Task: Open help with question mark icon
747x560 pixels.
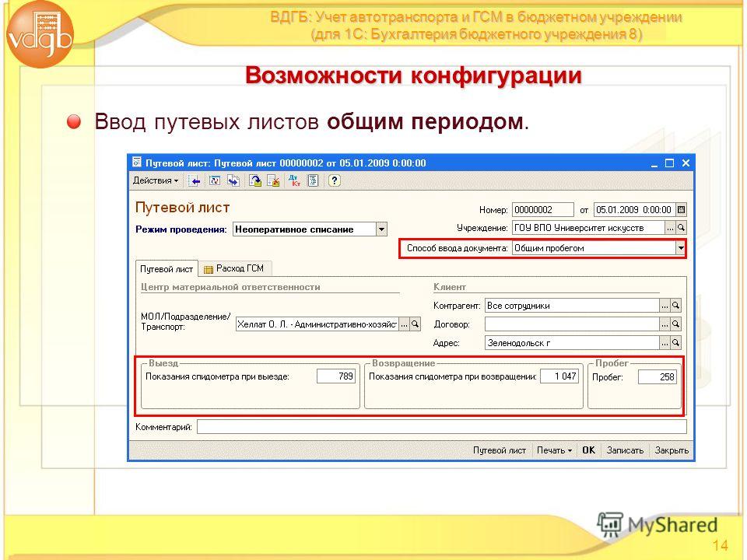Action: tap(335, 180)
